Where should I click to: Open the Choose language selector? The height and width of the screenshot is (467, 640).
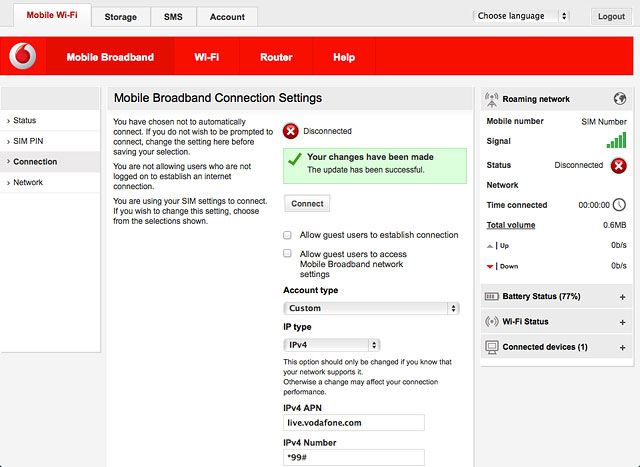click(x=521, y=16)
